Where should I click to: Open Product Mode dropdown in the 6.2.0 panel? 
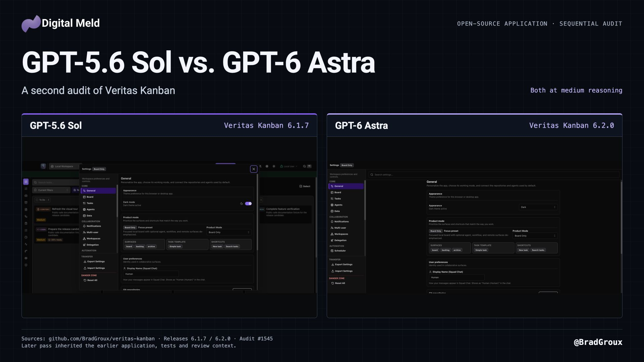535,236
